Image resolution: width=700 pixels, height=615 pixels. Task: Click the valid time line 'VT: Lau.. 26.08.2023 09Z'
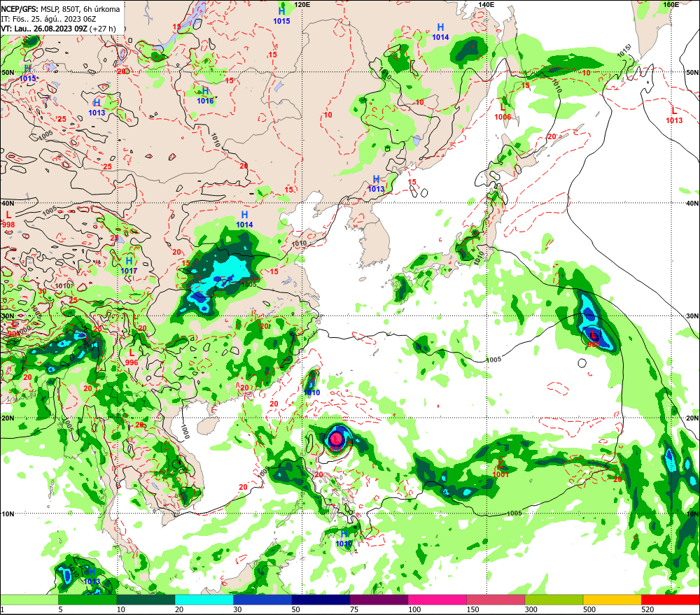[x=43, y=29]
